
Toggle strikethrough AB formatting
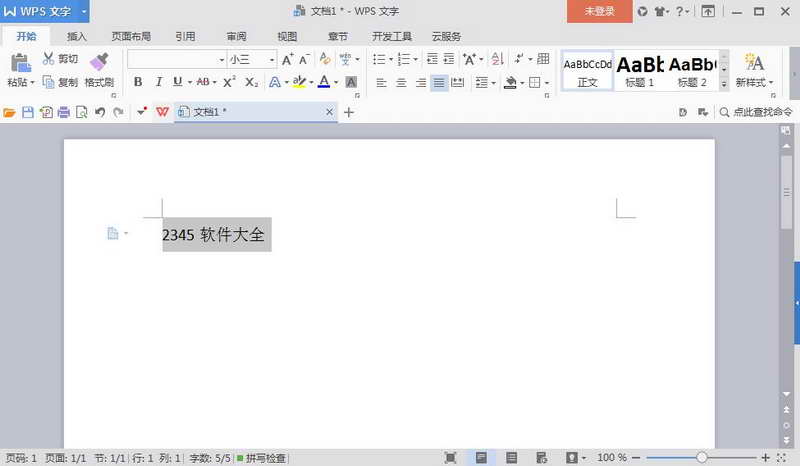pyautogui.click(x=203, y=82)
